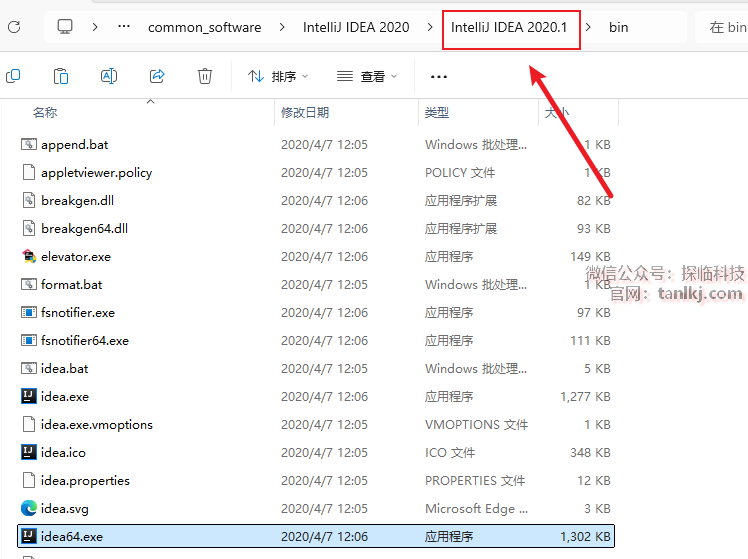Open chevron after the monitor icon
The image size is (748, 559).
pos(95,27)
